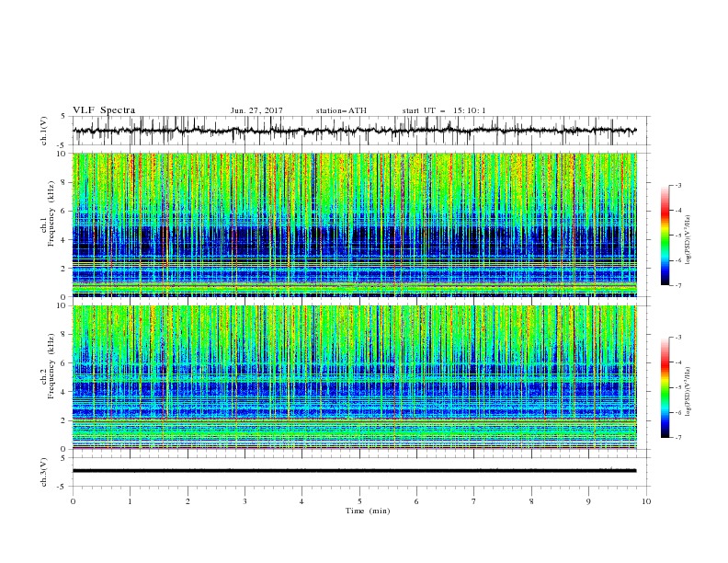
Task: Click the ch.1 Frequency (kHz) axis label
Action: [48, 214]
